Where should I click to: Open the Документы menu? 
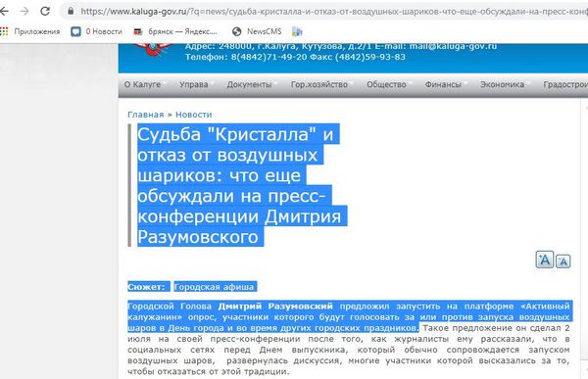[x=249, y=85]
